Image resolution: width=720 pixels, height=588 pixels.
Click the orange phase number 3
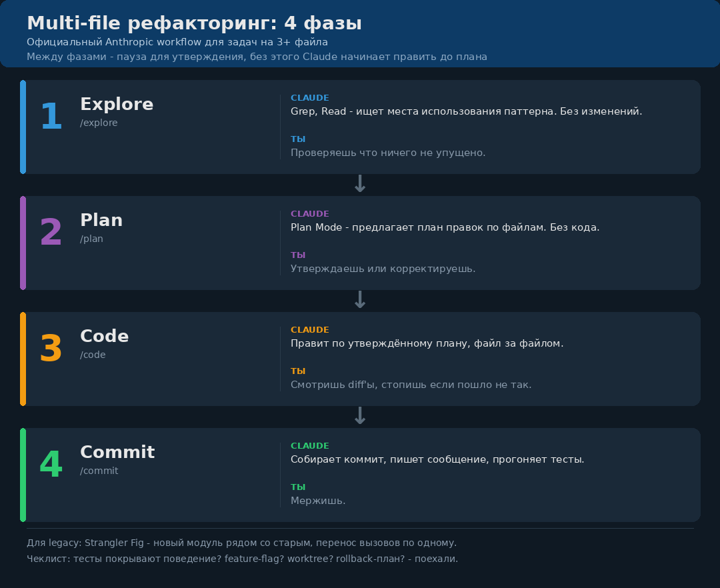(x=51, y=349)
